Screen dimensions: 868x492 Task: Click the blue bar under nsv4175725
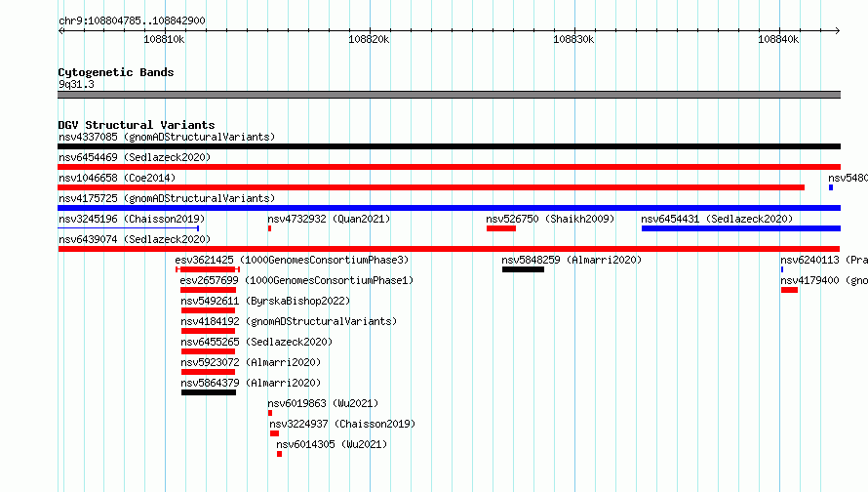[449, 208]
